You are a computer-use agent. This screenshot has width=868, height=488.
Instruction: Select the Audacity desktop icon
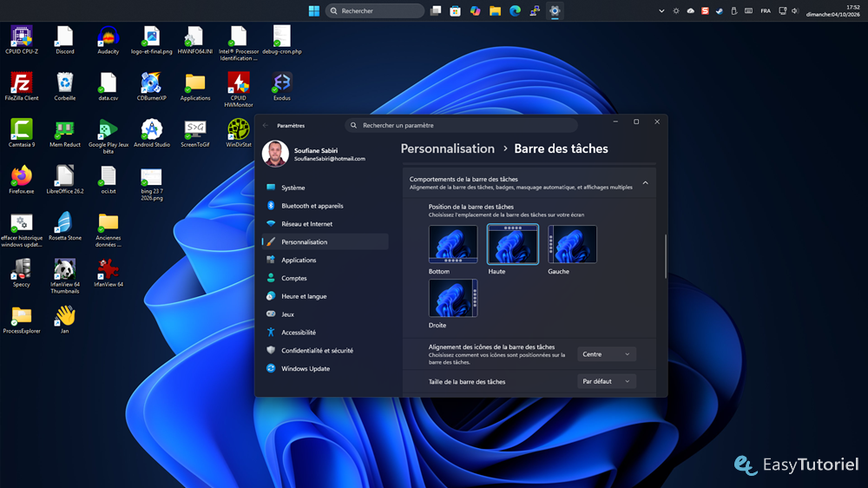pyautogui.click(x=108, y=40)
